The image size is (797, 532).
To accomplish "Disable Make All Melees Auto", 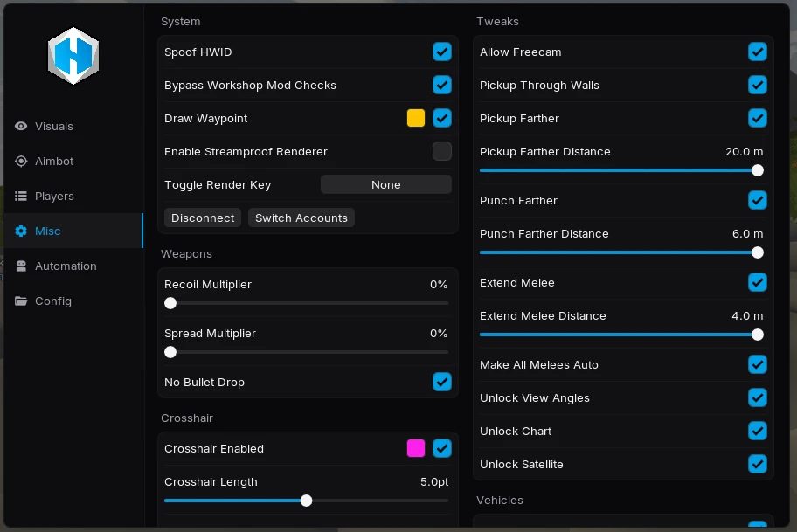I will point(758,364).
